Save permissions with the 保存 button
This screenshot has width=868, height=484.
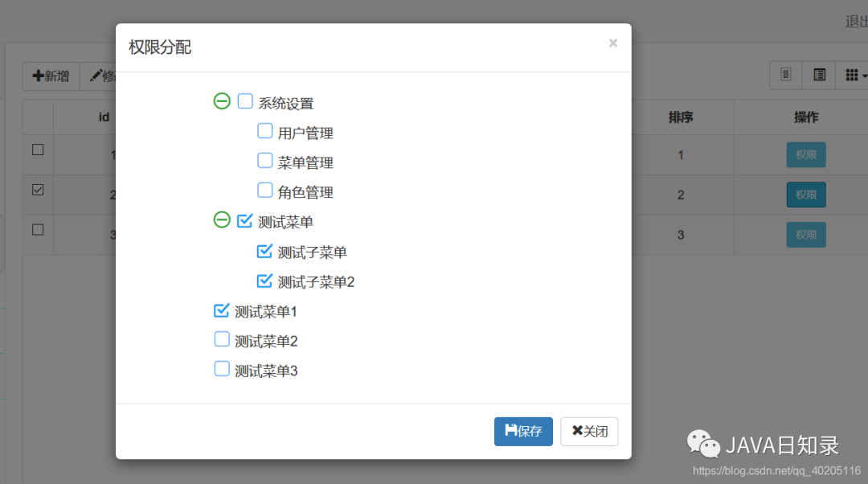[x=523, y=432]
